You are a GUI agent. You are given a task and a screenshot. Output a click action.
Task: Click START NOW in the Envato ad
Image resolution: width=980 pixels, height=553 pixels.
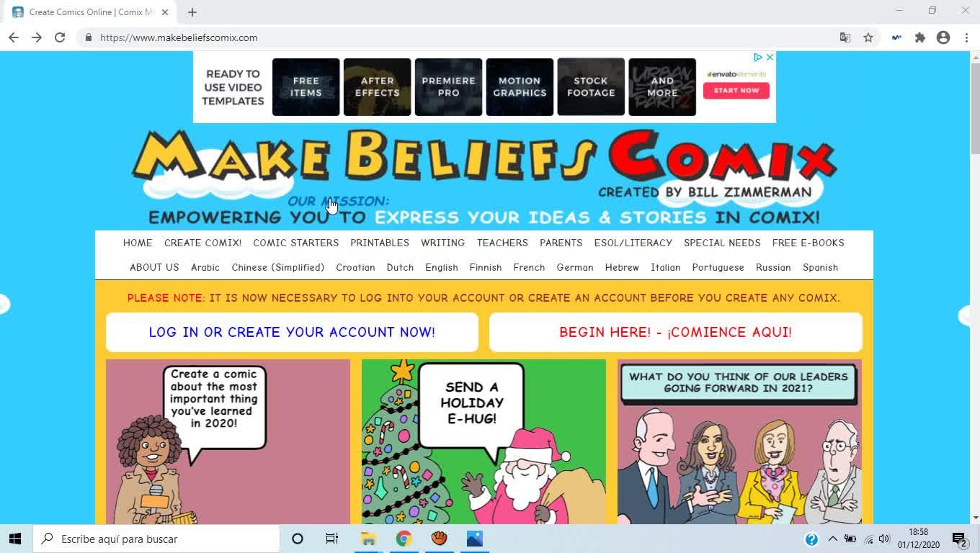[736, 90]
